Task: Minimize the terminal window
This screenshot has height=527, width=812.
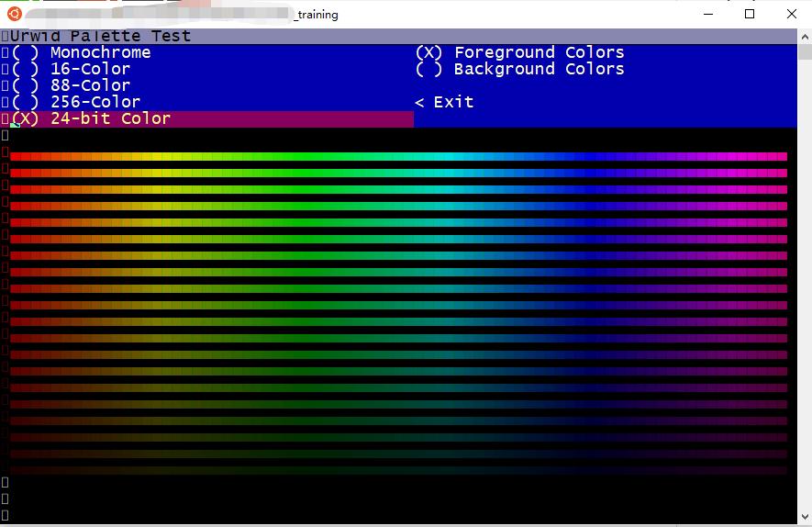Action: [x=708, y=14]
